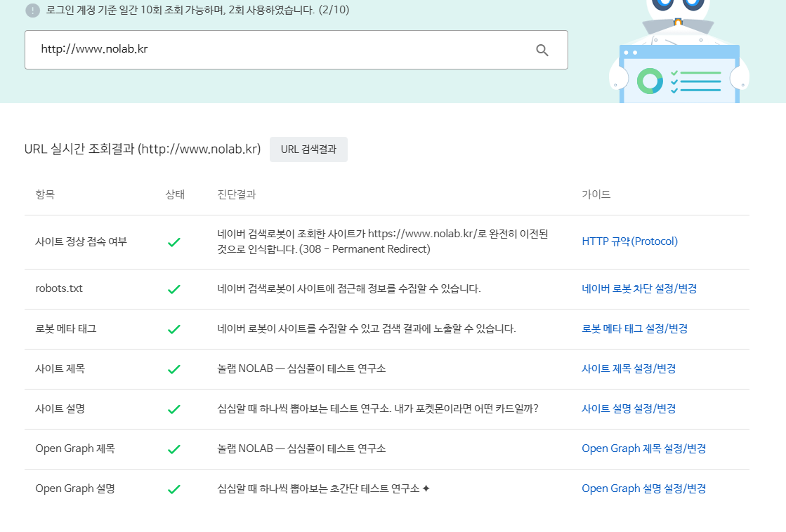Click the Open Graph 제목 result text
This screenshot has height=532, width=786.
[x=301, y=449]
